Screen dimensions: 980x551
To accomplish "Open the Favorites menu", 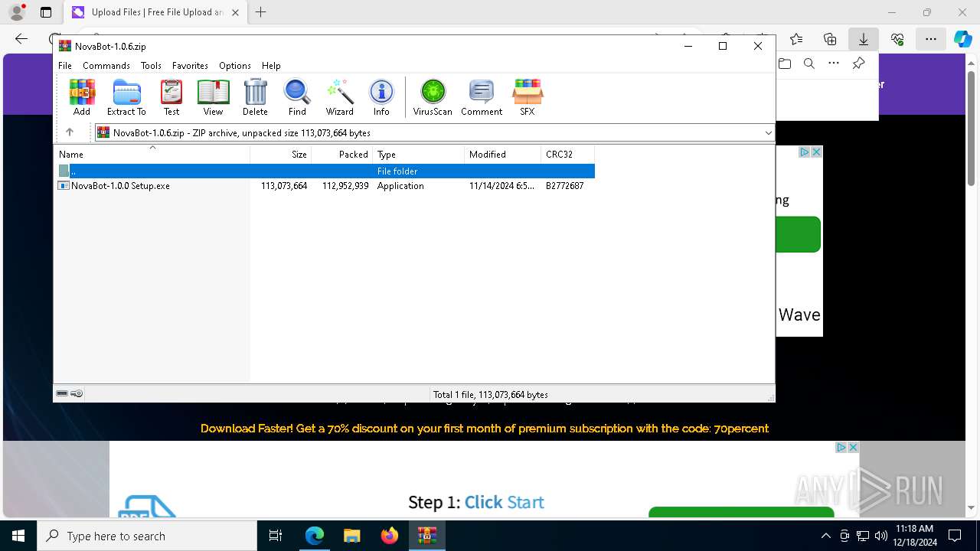I will pos(190,66).
